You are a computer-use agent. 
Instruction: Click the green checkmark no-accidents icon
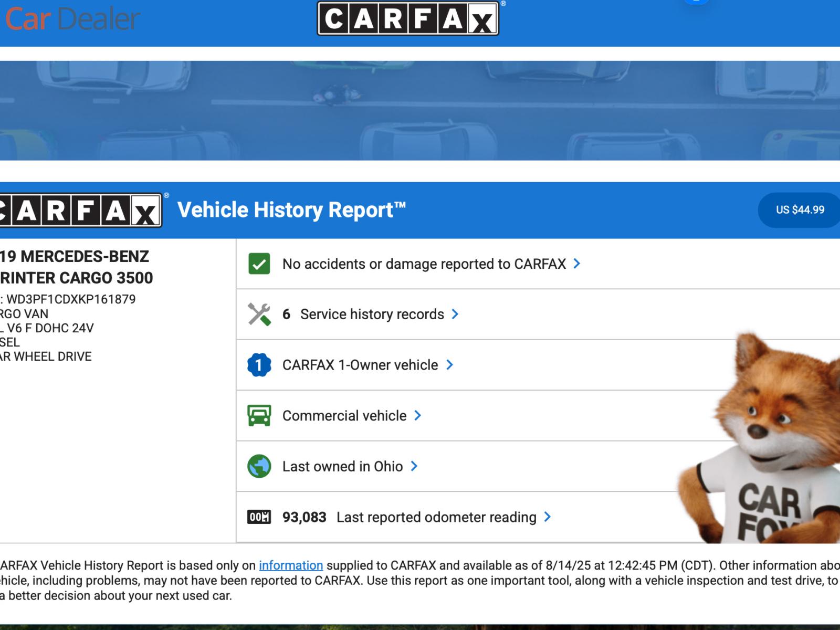tap(259, 264)
